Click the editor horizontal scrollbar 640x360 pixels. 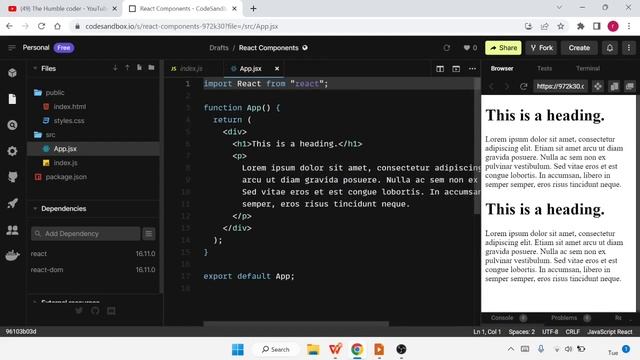pos(296,324)
